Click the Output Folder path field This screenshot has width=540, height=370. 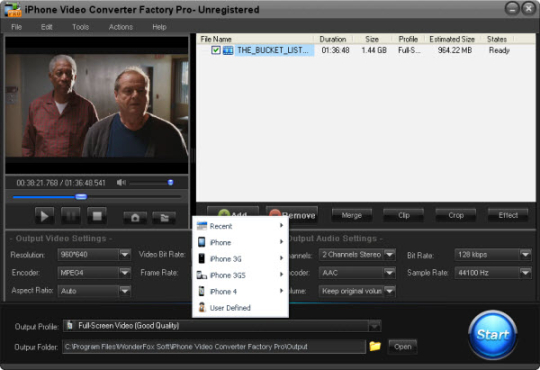pyautogui.click(x=214, y=347)
